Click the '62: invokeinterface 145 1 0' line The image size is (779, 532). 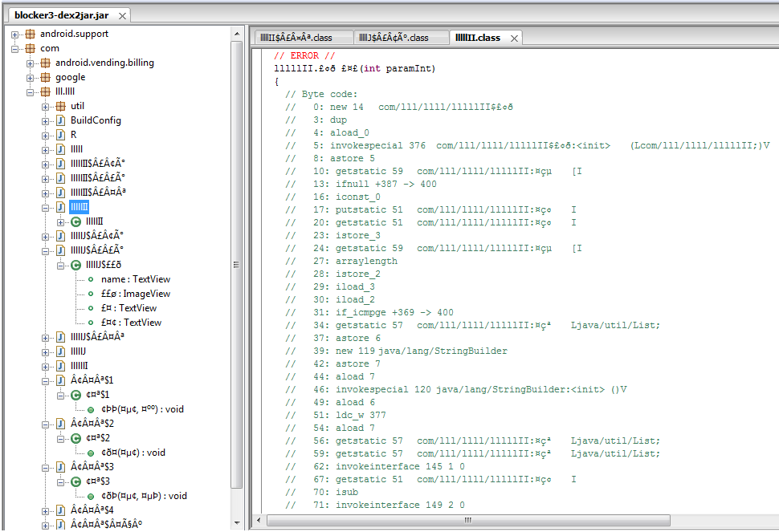pyautogui.click(x=374, y=466)
